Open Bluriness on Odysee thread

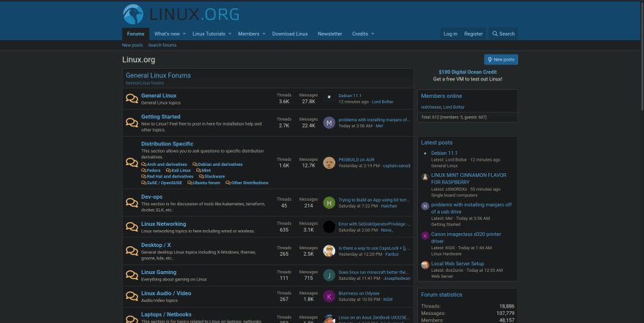pos(359,294)
